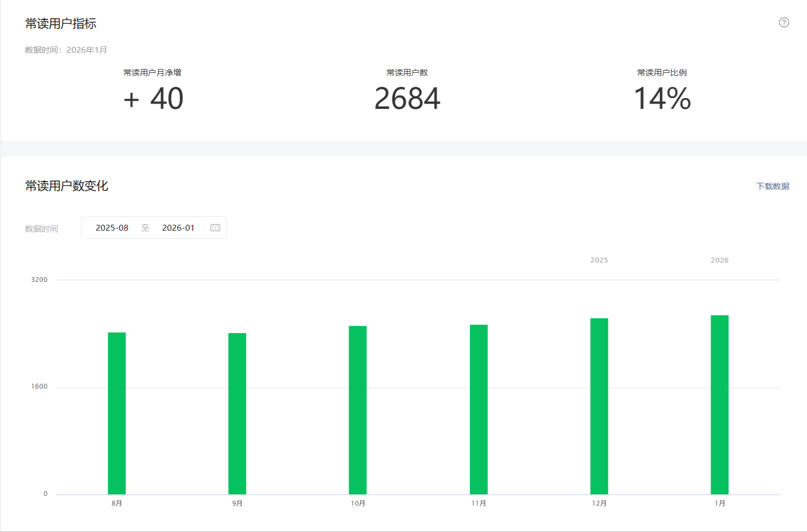Click the 11月 x-axis label

tap(479, 503)
